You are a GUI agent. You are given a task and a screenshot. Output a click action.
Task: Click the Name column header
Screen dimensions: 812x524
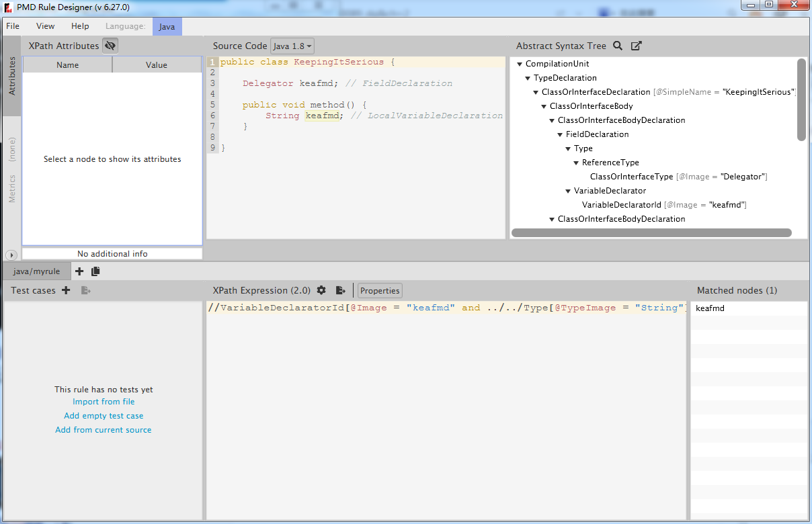point(67,64)
